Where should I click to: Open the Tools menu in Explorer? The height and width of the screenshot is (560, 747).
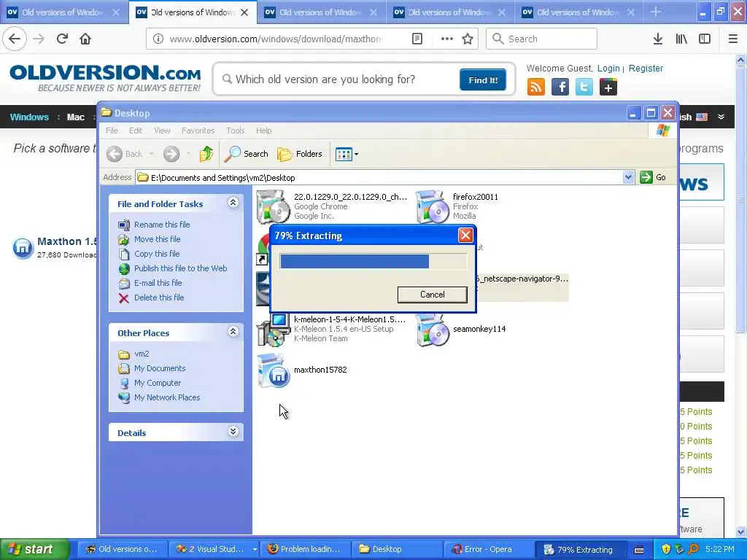point(236,131)
